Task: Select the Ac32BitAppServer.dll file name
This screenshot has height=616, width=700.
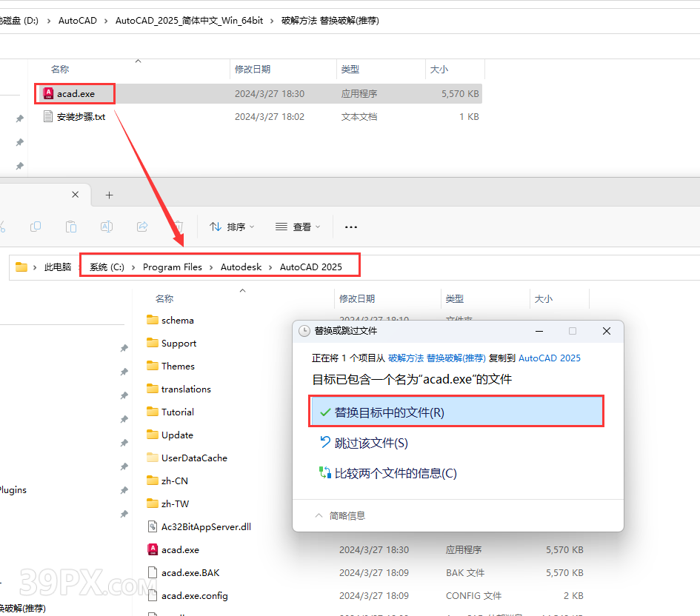Action: (x=206, y=527)
